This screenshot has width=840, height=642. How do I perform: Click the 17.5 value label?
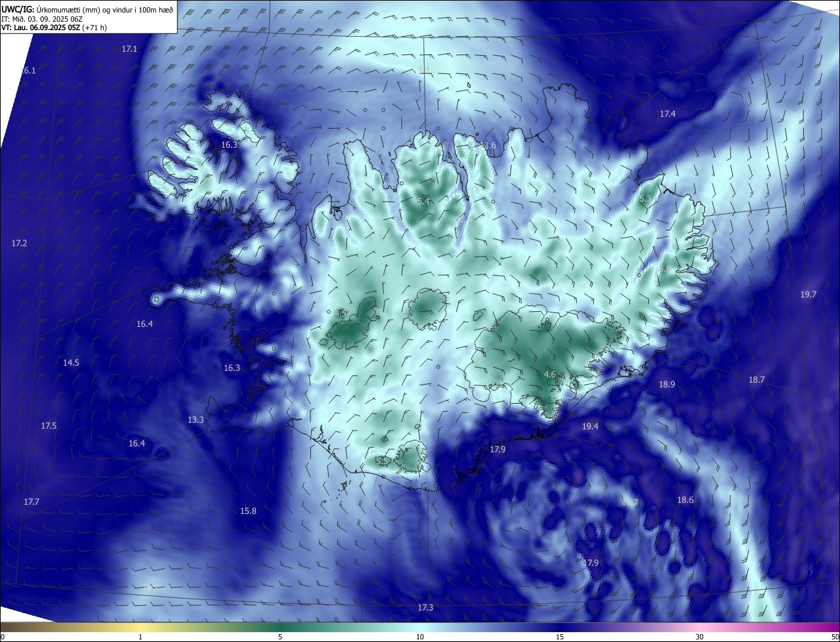[x=49, y=426]
